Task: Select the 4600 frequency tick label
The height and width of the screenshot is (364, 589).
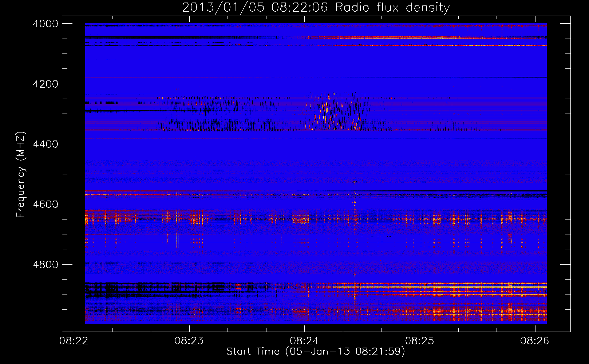Action: tap(46, 204)
